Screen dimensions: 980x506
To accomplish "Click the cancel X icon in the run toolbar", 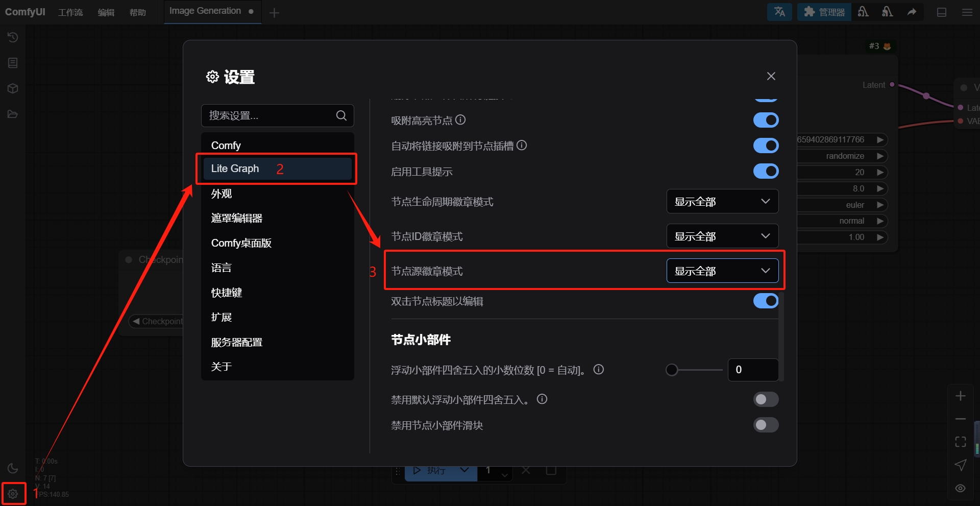I will point(526,470).
